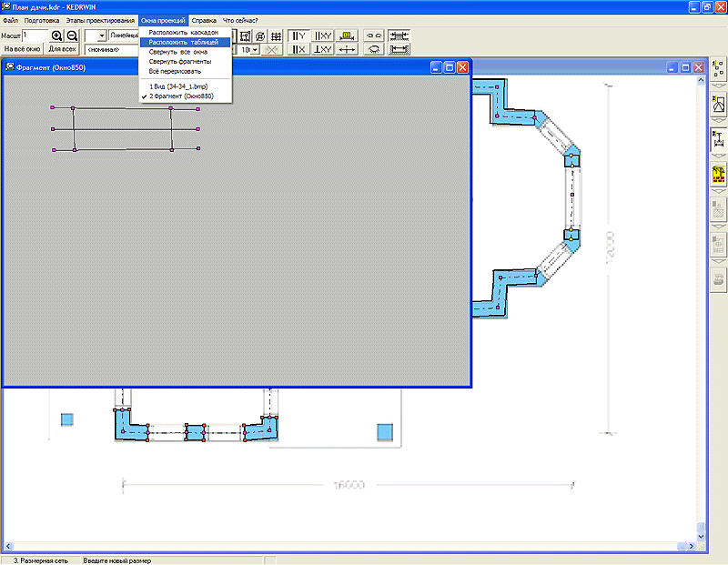Open design stage 1 nodes icon
The height and width of the screenshot is (565, 728).
718,69
